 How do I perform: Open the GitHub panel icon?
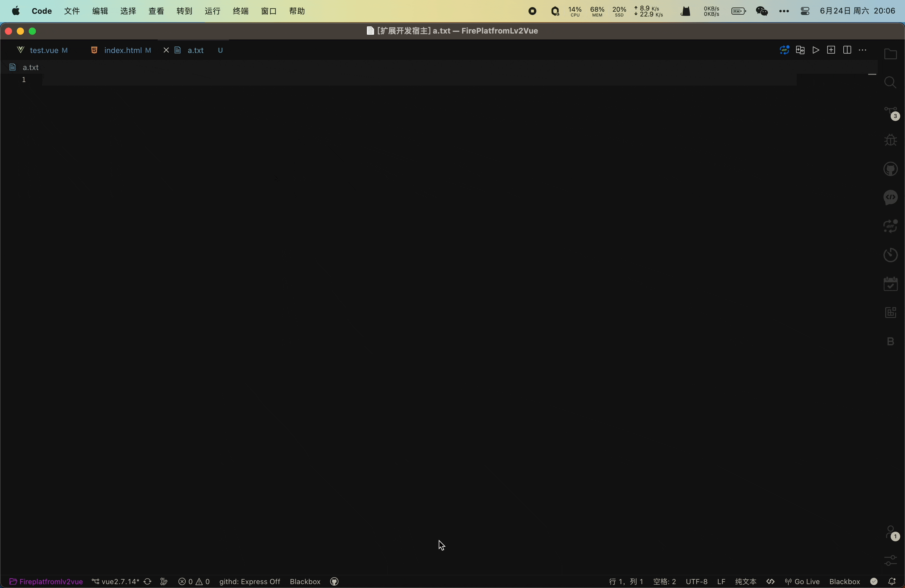click(890, 169)
